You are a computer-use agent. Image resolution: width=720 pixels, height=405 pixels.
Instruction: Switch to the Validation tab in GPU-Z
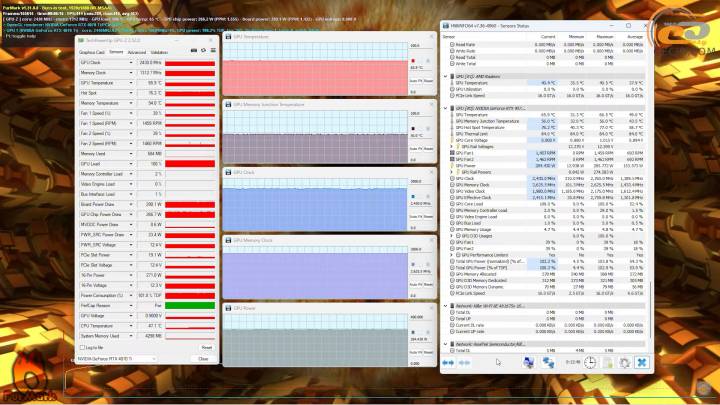click(x=159, y=52)
